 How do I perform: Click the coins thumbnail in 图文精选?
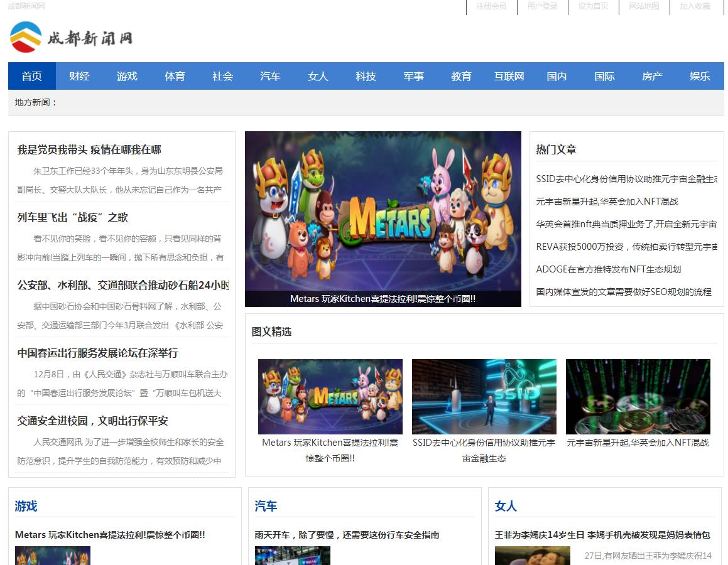tap(638, 397)
